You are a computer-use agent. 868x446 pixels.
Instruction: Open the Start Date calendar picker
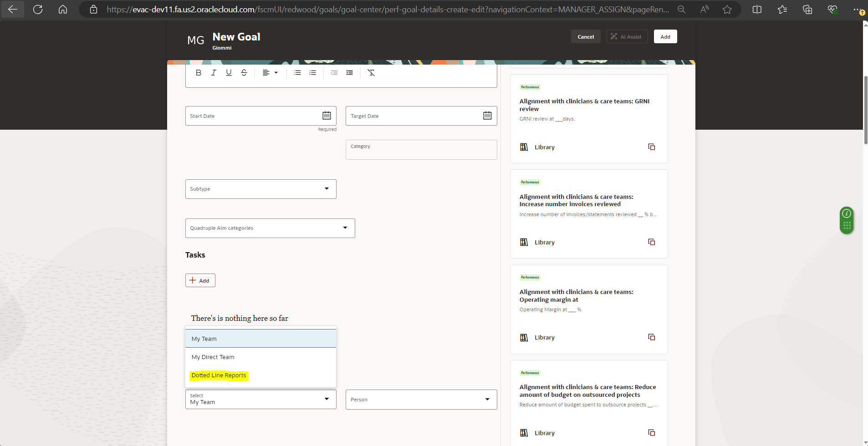(327, 116)
